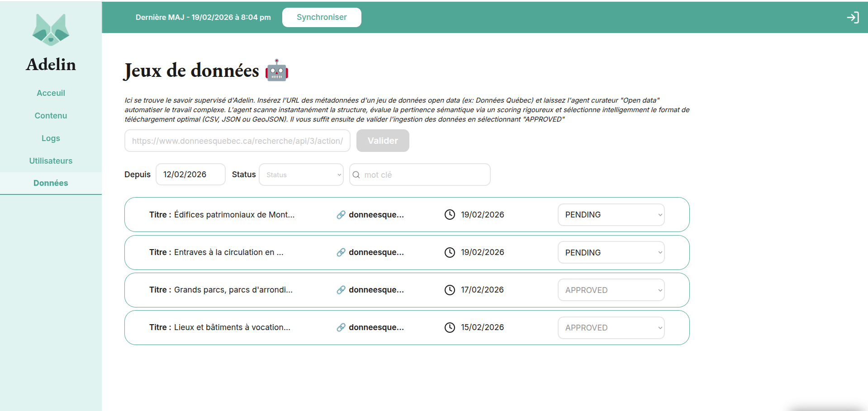Click the magnifier icon in keyword search
Viewport: 868px width, 411px height.
click(356, 175)
